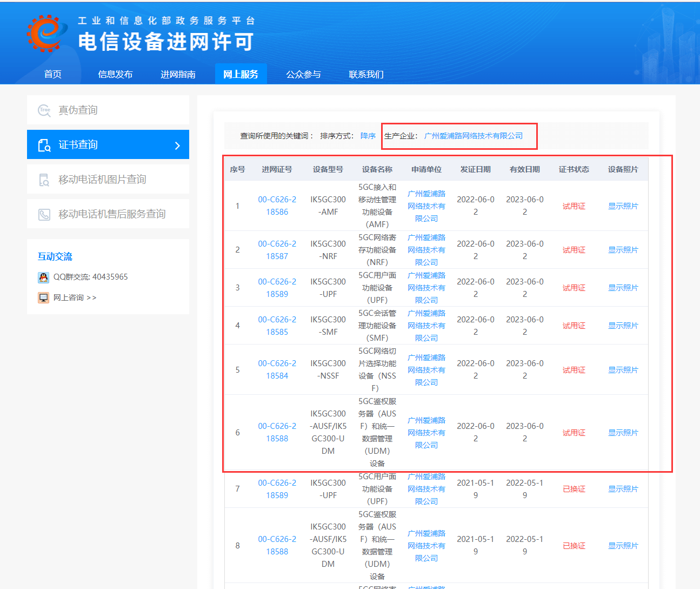The height and width of the screenshot is (589, 700).
Task: Click 显示照片 for row 2
Action: coord(623,250)
